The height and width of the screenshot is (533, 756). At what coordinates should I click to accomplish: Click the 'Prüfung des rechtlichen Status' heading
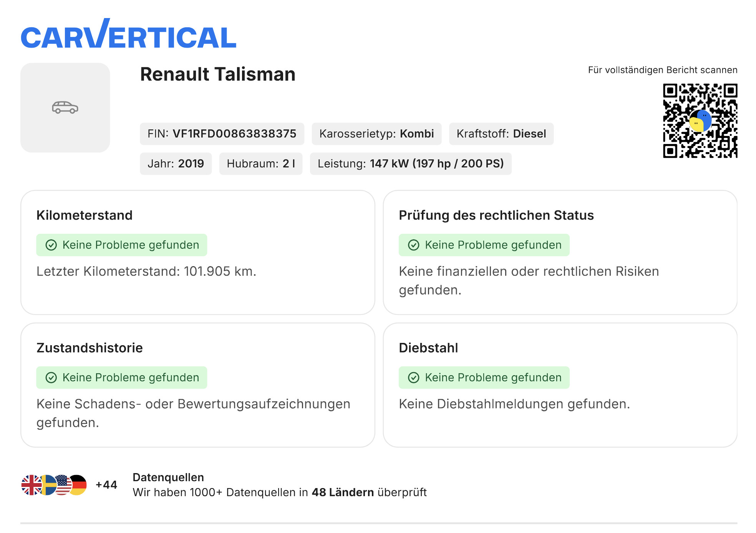[496, 215]
